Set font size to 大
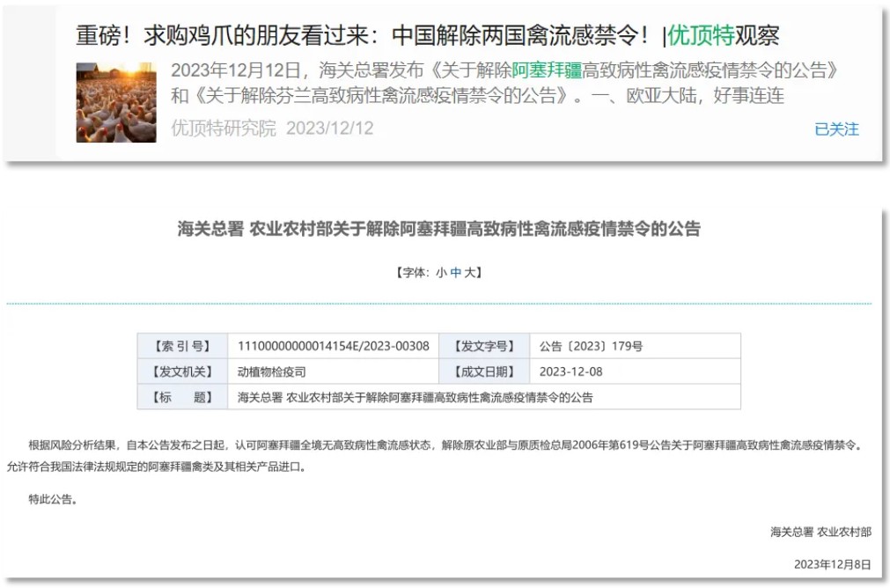Viewport: 890px width, 588px height. pyautogui.click(x=469, y=272)
